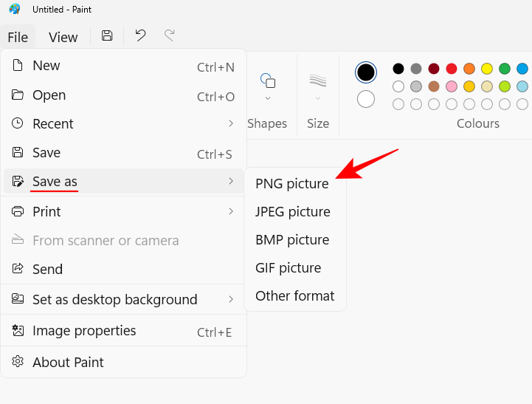532x404 pixels.
Task: Select the white Colour 2 circle
Action: point(366,99)
